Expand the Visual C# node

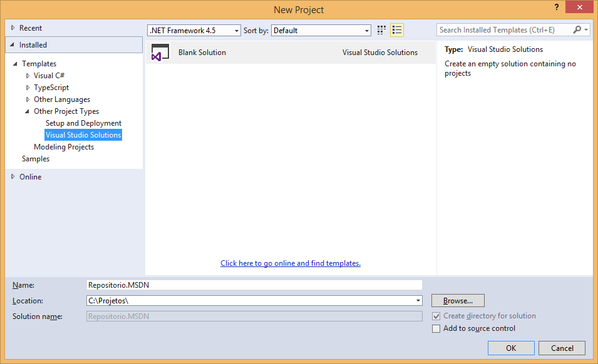(28, 76)
